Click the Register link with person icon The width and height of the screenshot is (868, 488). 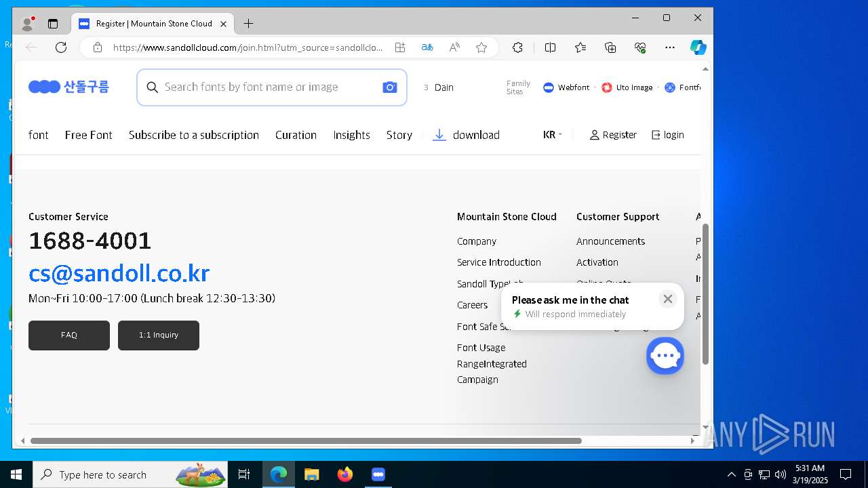tap(613, 135)
